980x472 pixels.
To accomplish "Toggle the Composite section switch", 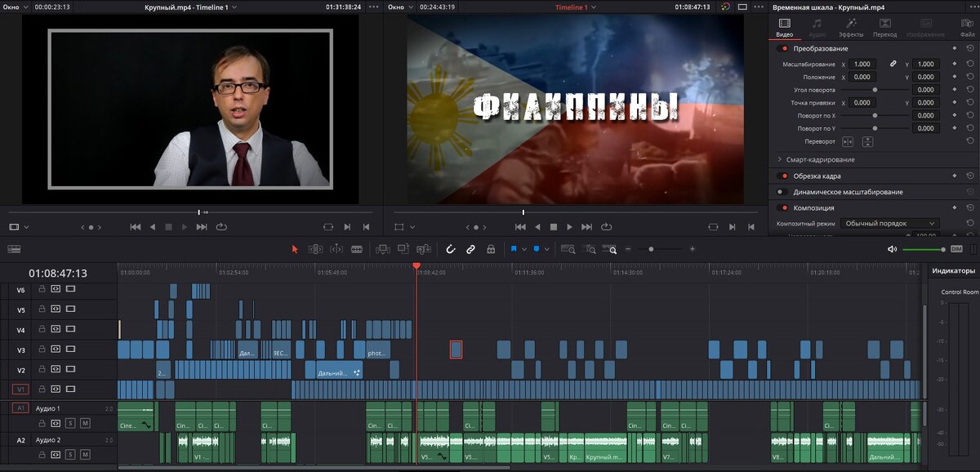I will pos(783,208).
